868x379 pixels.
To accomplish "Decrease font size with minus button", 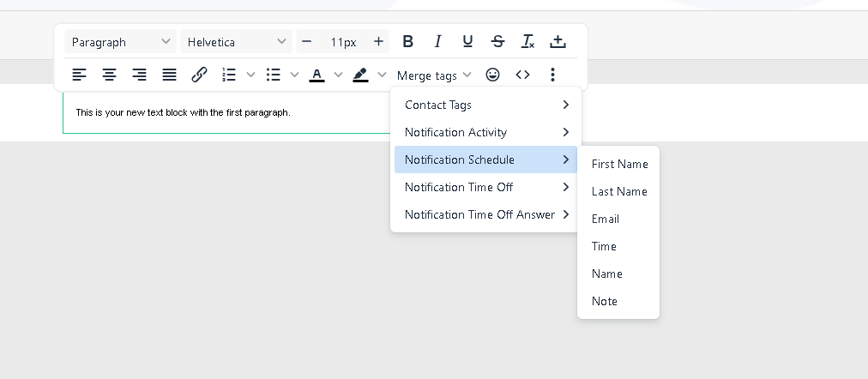I will pos(307,41).
